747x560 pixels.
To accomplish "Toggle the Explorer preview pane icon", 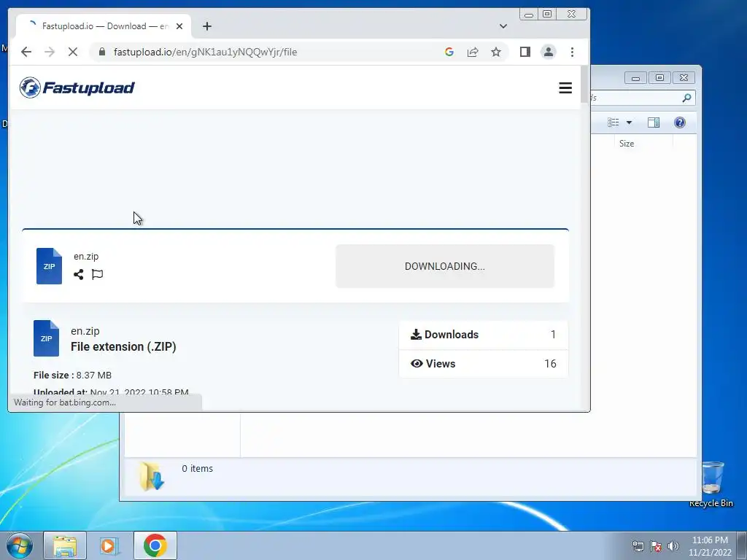I will click(x=654, y=122).
